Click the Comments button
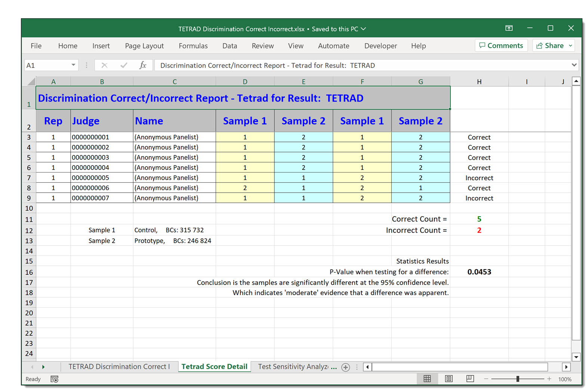 click(501, 46)
